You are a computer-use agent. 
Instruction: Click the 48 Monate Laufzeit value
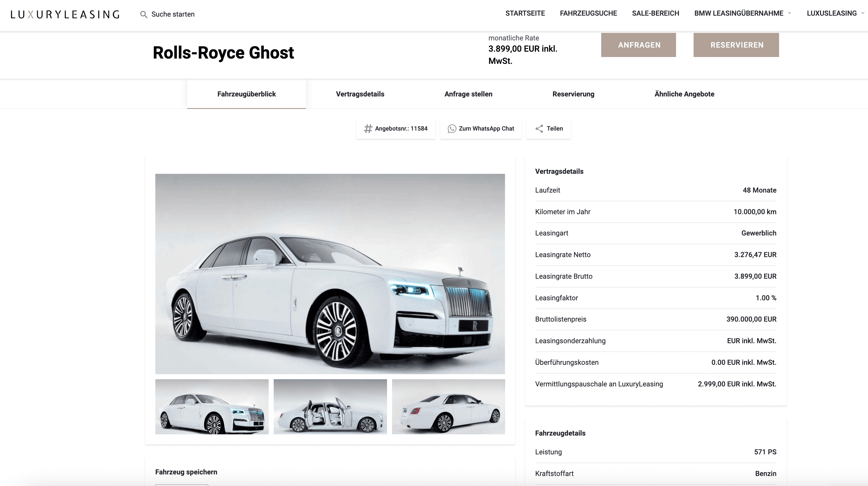tap(759, 190)
